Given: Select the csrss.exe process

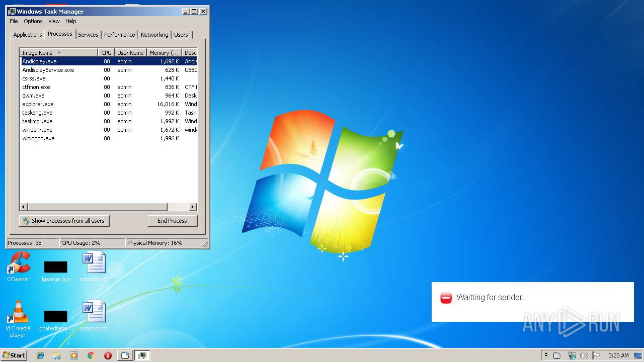Looking at the screenshot, I should [x=108, y=78].
